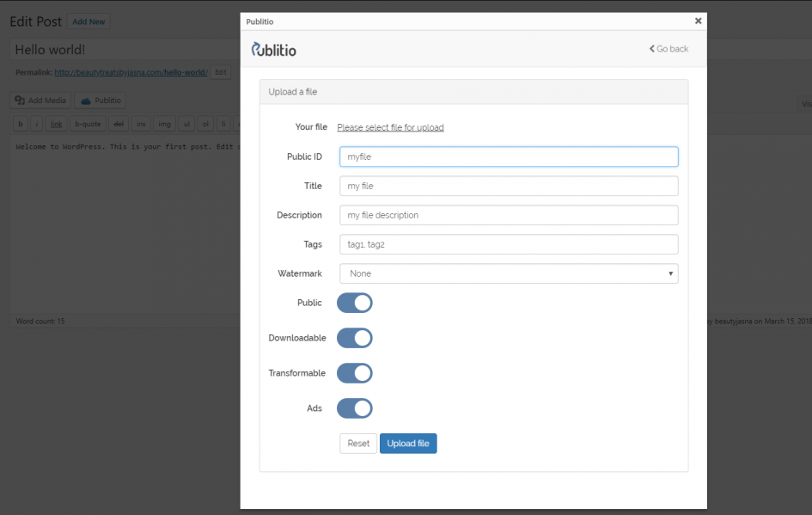The width and height of the screenshot is (812, 515).
Task: Apply bold with the b toolbar button
Action: point(21,124)
